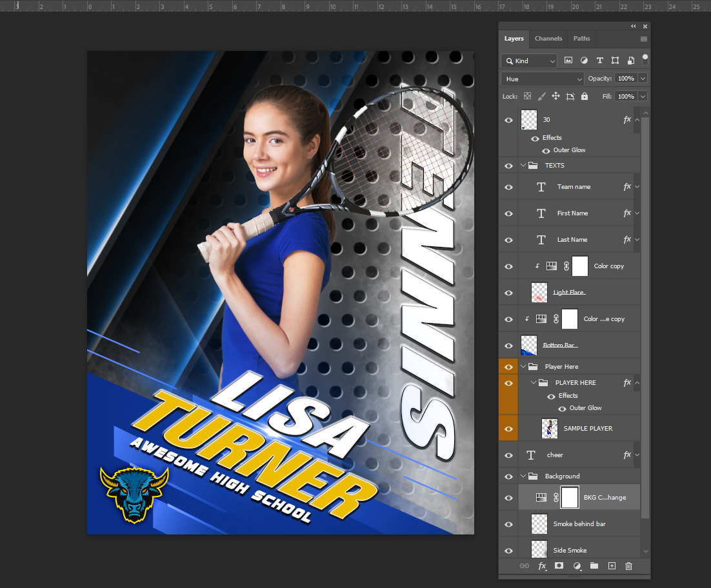The height and width of the screenshot is (588, 711).
Task: Add a new layer
Action: [612, 565]
